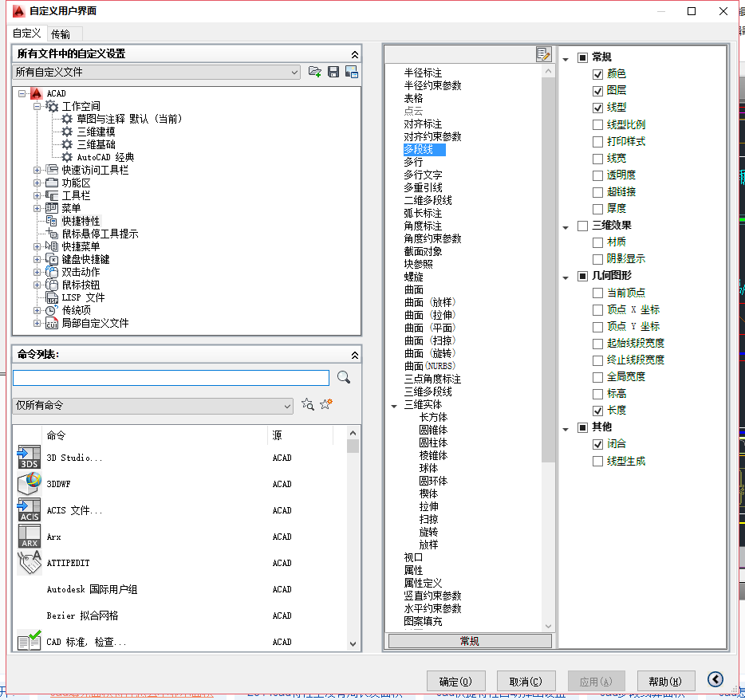Click the 帮助(H) button

665,682
